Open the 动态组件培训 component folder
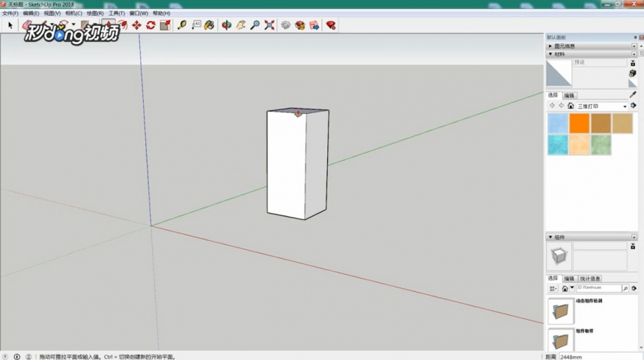Viewport: 644px width, 360px height. click(x=561, y=311)
